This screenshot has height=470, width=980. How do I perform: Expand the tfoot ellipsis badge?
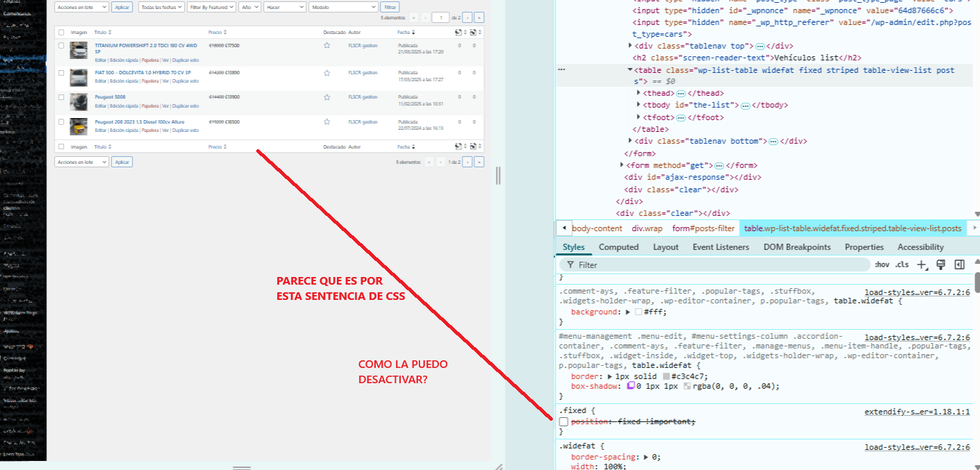coord(681,118)
